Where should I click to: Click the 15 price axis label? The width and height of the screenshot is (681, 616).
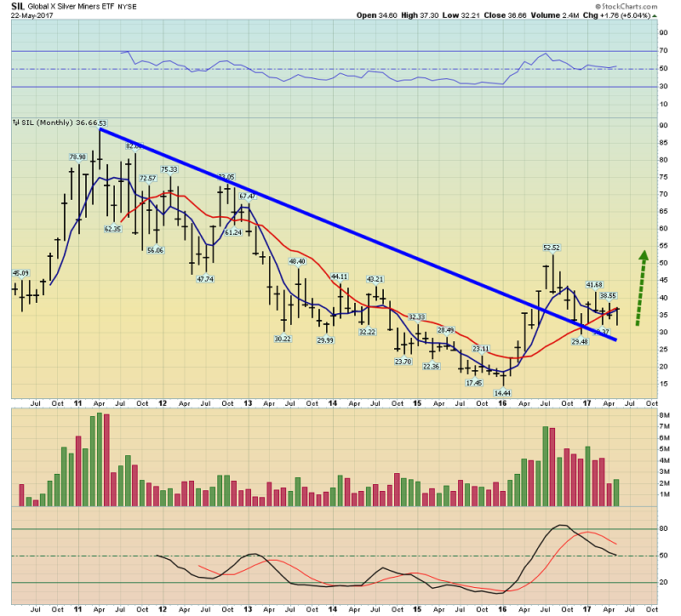[x=663, y=384]
